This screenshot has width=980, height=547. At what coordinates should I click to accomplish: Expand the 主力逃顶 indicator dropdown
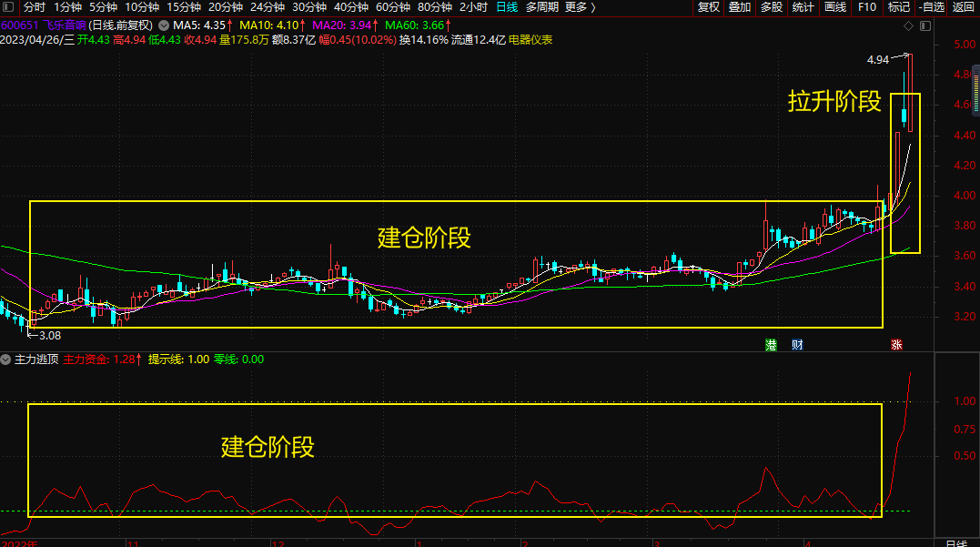coord(7,360)
